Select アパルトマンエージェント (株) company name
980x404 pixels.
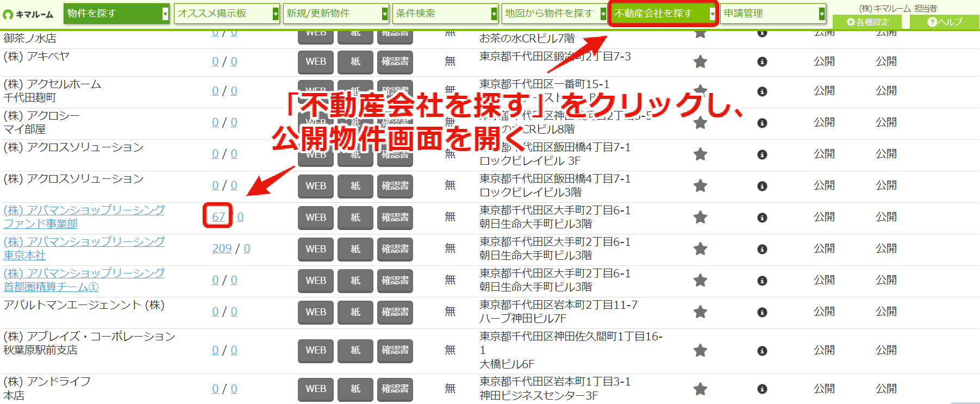pos(84,305)
